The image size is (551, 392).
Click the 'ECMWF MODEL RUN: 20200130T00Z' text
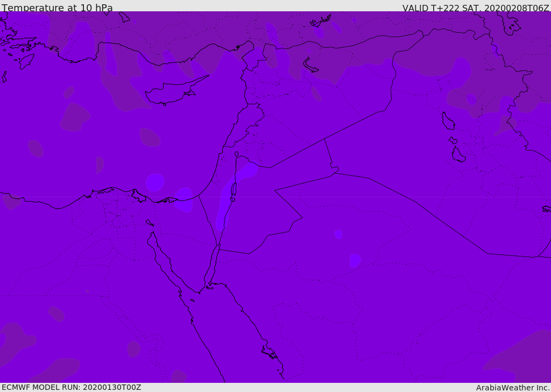click(72, 387)
